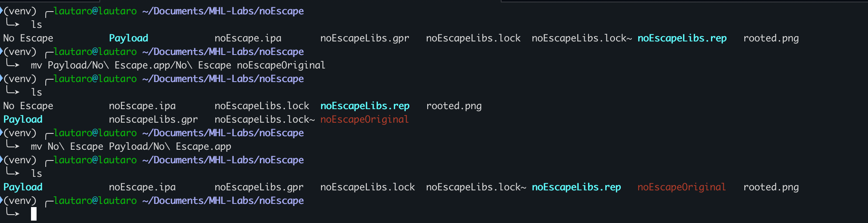Click the 'mv No\ Escape Payload' command line
Screen dimensions: 868x223
[131, 147]
